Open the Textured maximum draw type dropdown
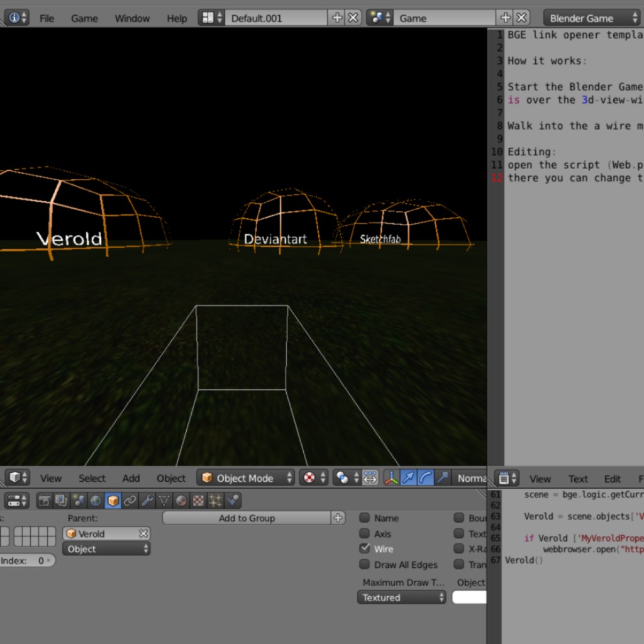The width and height of the screenshot is (644, 644). [401, 597]
